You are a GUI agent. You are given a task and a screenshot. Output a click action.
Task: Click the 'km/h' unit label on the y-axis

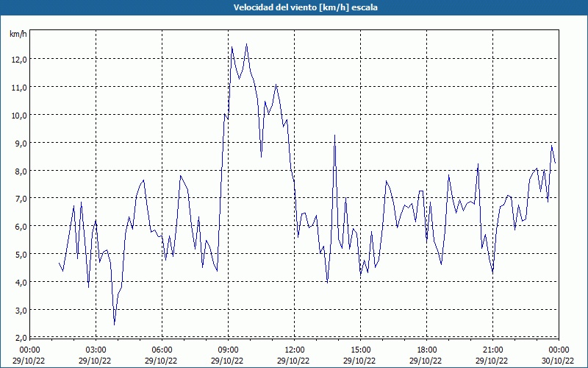(18, 34)
